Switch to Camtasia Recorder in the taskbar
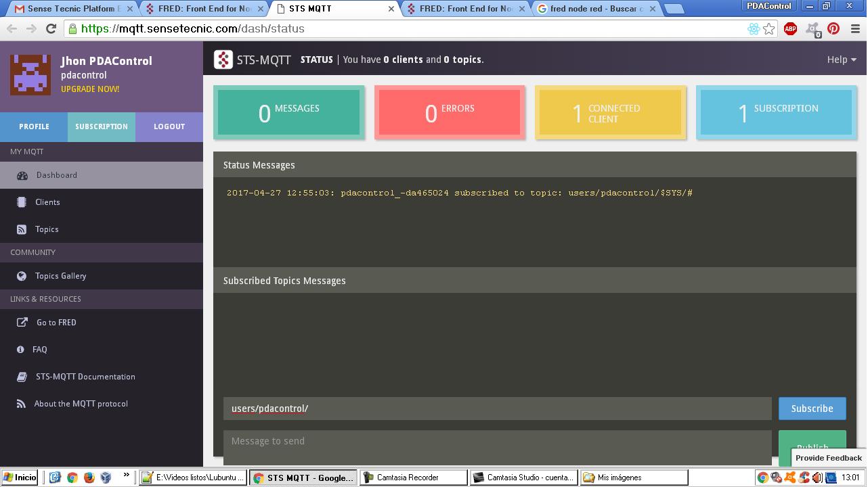This screenshot has width=868, height=487. pyautogui.click(x=413, y=478)
